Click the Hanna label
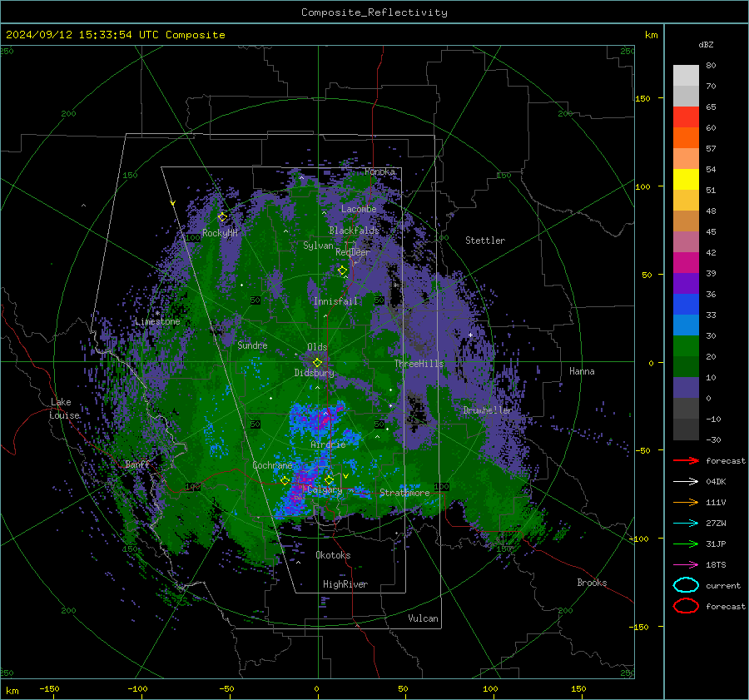 point(582,370)
